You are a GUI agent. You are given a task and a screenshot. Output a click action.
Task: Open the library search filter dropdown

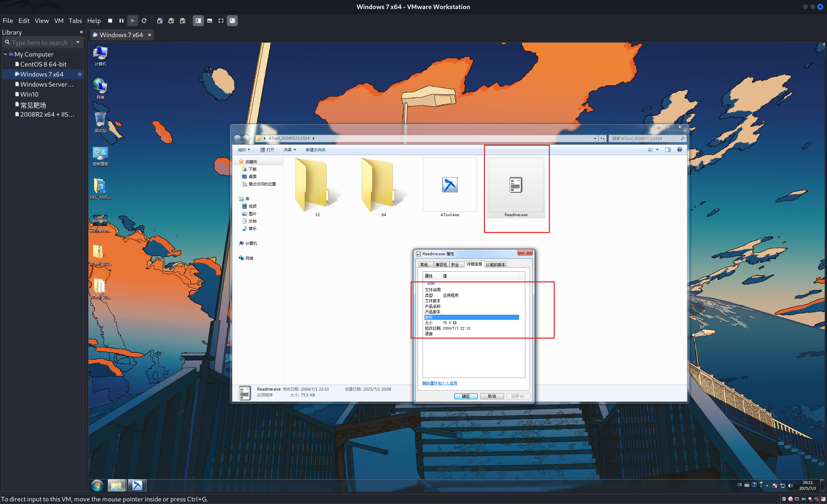click(x=78, y=42)
